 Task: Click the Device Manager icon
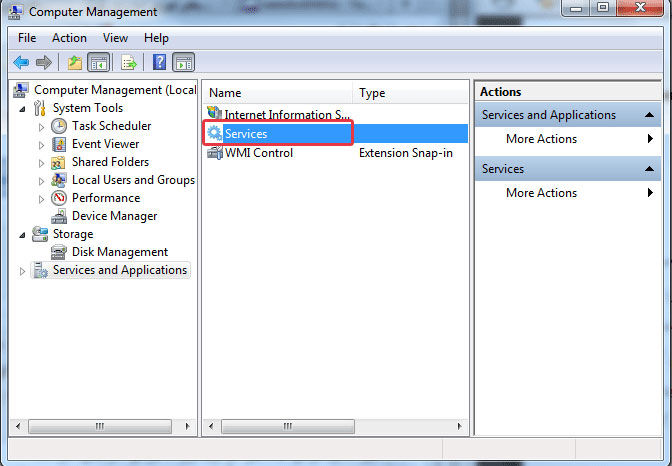[59, 216]
